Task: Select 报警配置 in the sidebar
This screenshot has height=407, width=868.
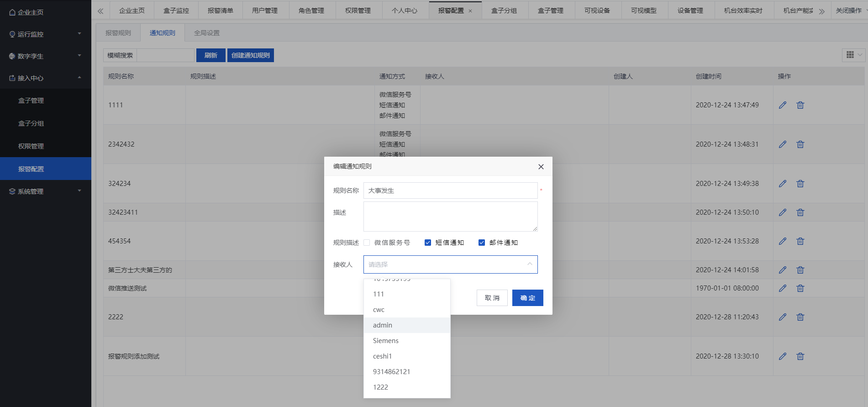Action: coord(46,169)
